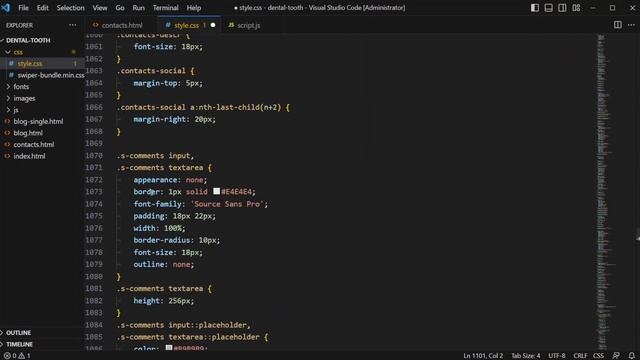Click 'outline: none;' declaration
The width and height of the screenshot is (640, 360).
pyautogui.click(x=164, y=264)
